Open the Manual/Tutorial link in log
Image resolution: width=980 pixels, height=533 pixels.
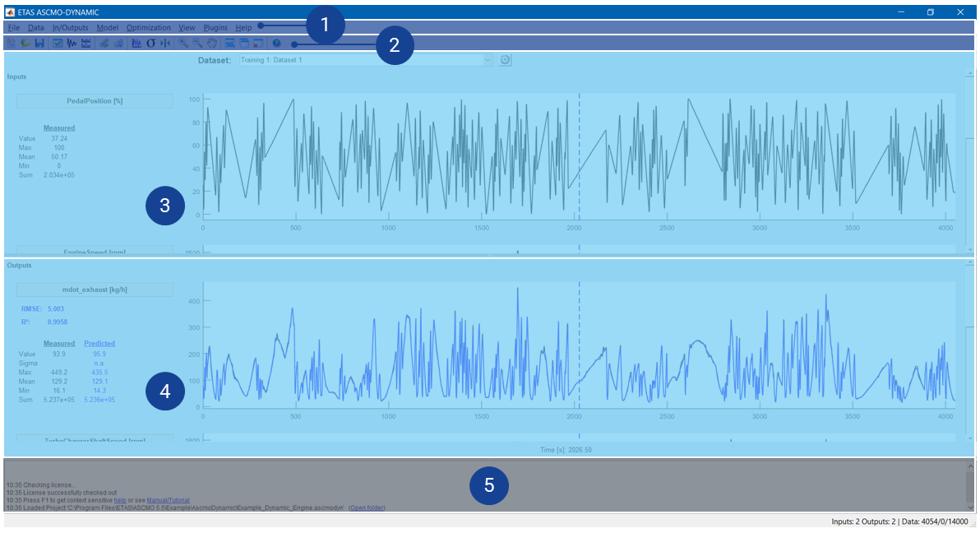168,500
